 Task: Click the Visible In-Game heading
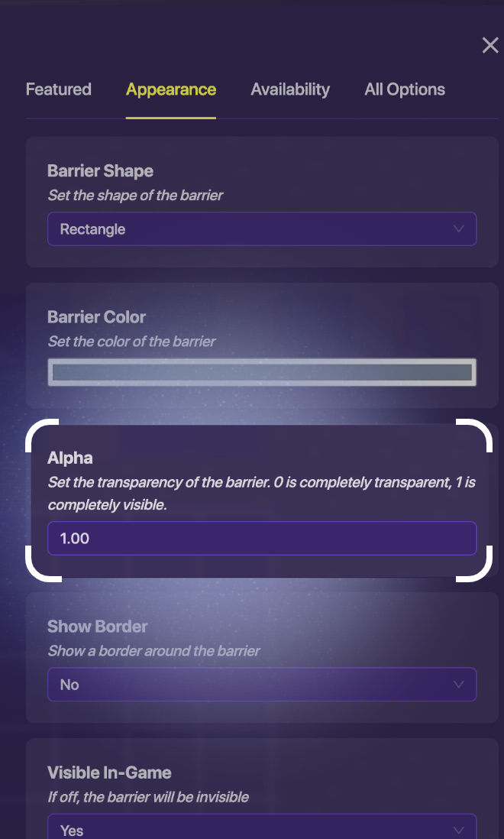(x=109, y=773)
